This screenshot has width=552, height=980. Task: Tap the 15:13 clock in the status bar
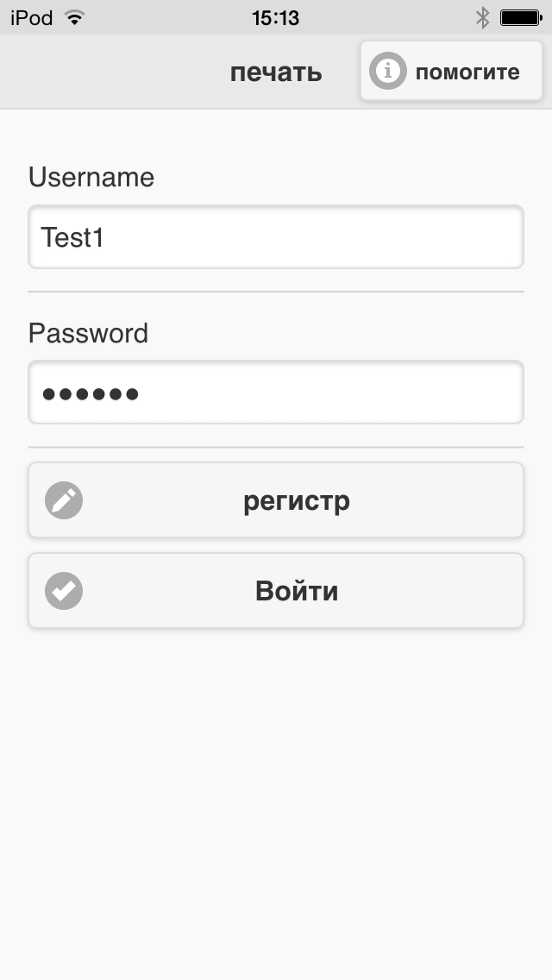(x=275, y=17)
